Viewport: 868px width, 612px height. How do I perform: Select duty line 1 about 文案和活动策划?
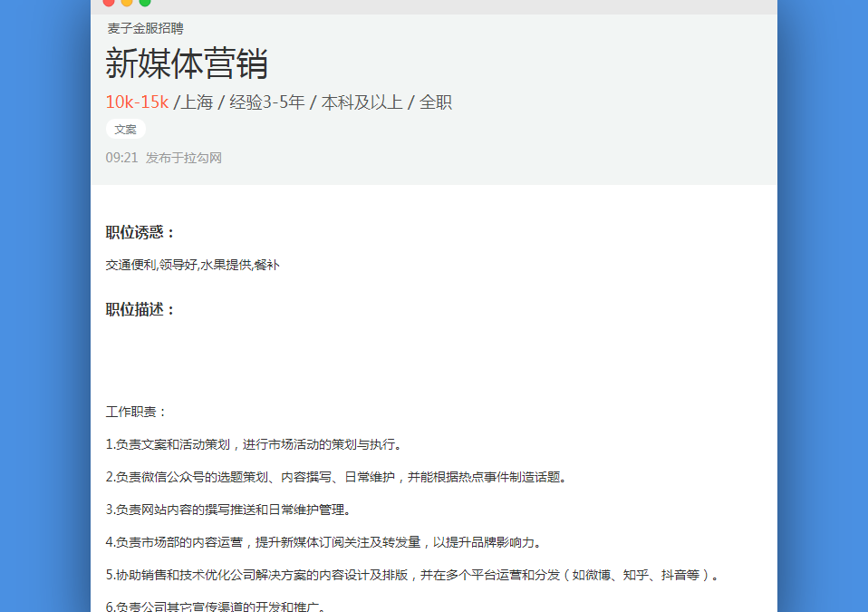[254, 444]
